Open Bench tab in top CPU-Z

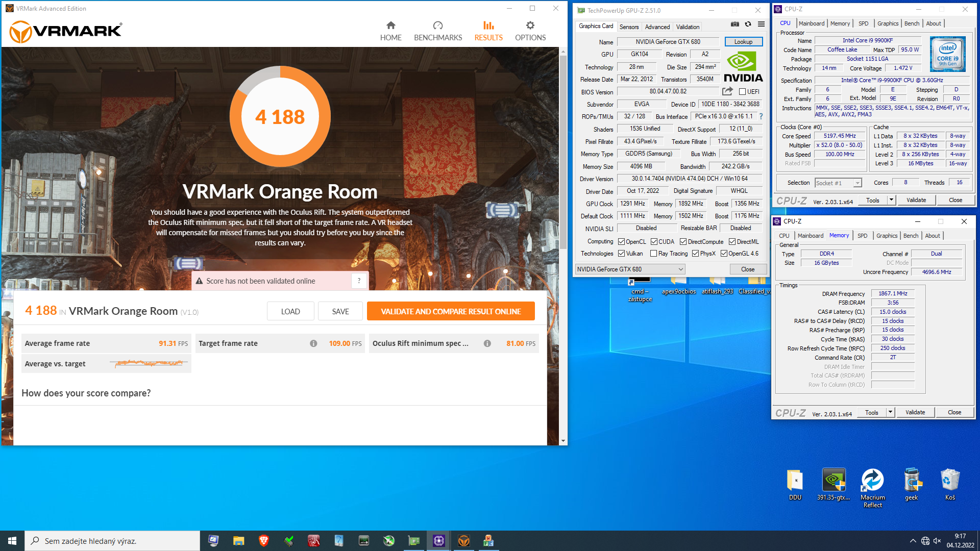[912, 23]
